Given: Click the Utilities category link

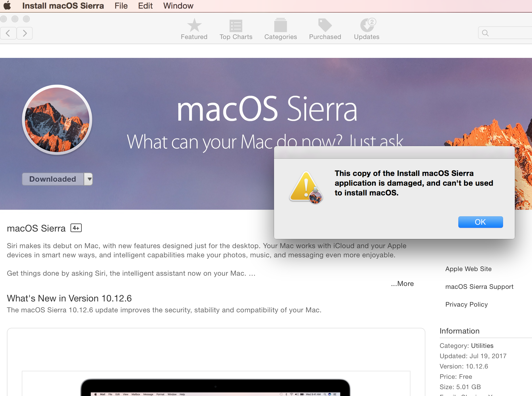Looking at the screenshot, I should click(482, 346).
